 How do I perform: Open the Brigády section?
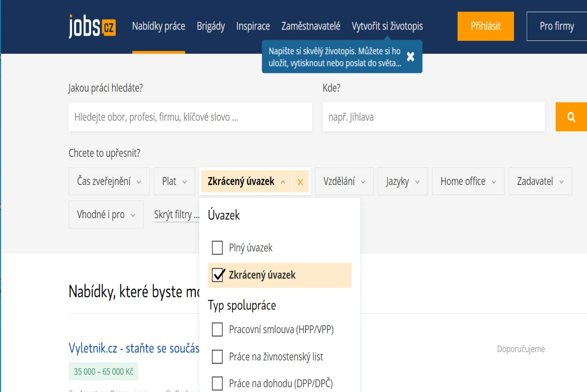point(211,26)
